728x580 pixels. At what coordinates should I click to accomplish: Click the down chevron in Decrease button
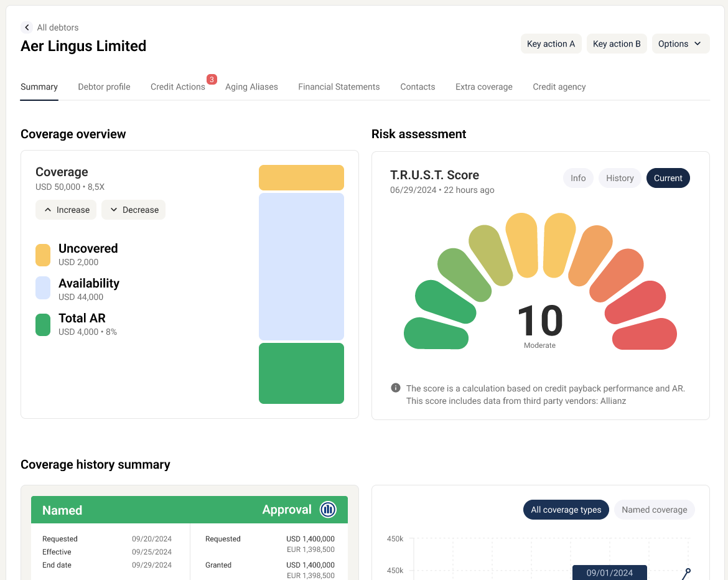[x=114, y=210]
